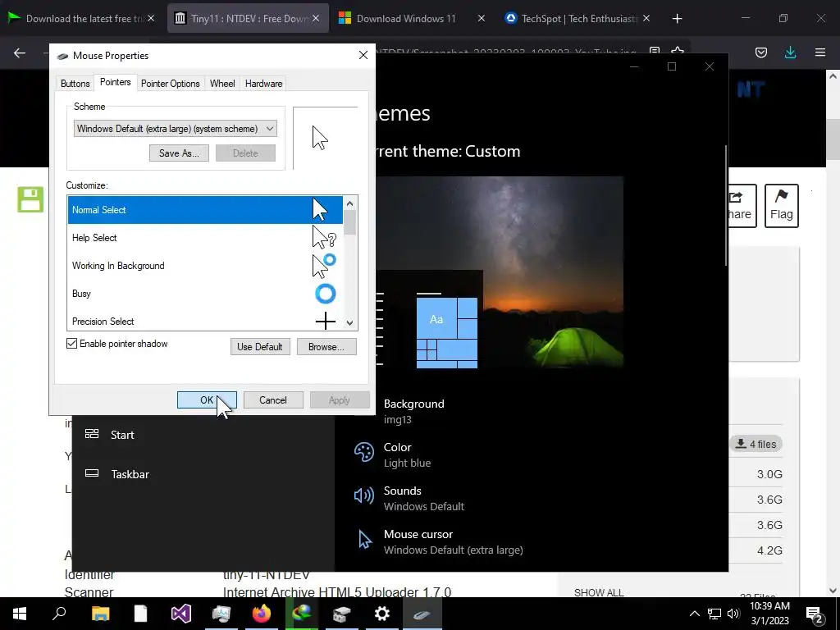
Task: Open Color setting Light blue
Action: pos(407,454)
